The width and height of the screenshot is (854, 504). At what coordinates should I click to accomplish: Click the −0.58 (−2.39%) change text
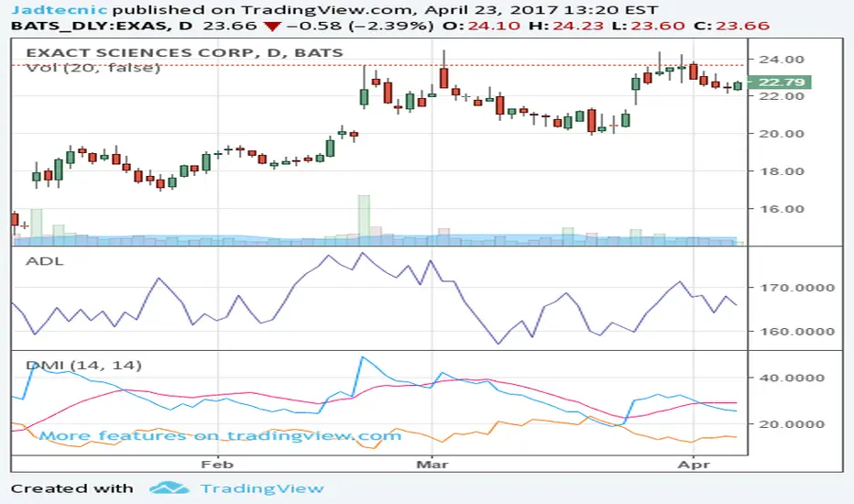click(x=360, y=26)
